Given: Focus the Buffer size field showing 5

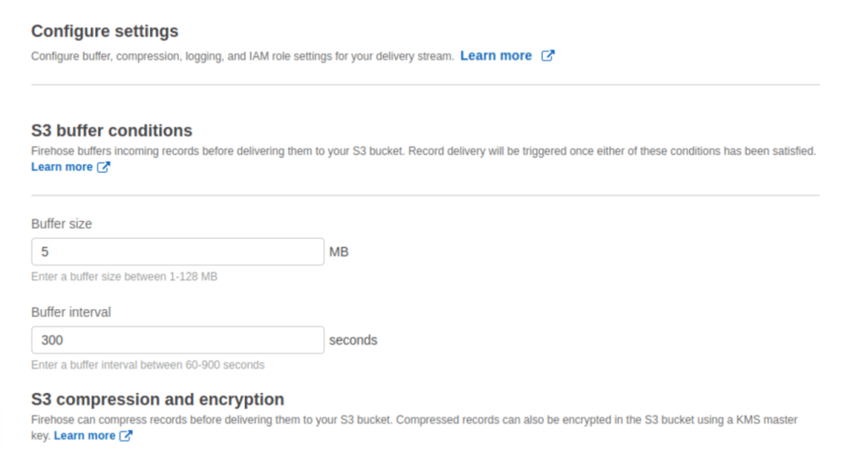Looking at the screenshot, I should tap(178, 252).
